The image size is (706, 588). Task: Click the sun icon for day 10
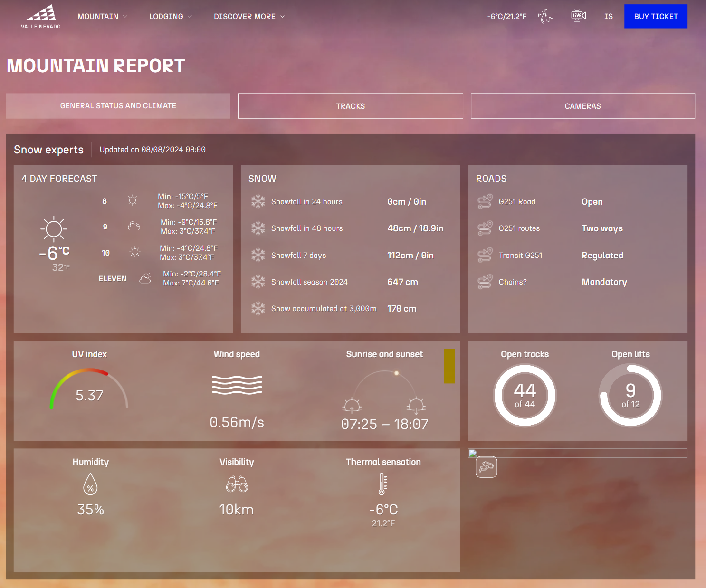click(135, 252)
